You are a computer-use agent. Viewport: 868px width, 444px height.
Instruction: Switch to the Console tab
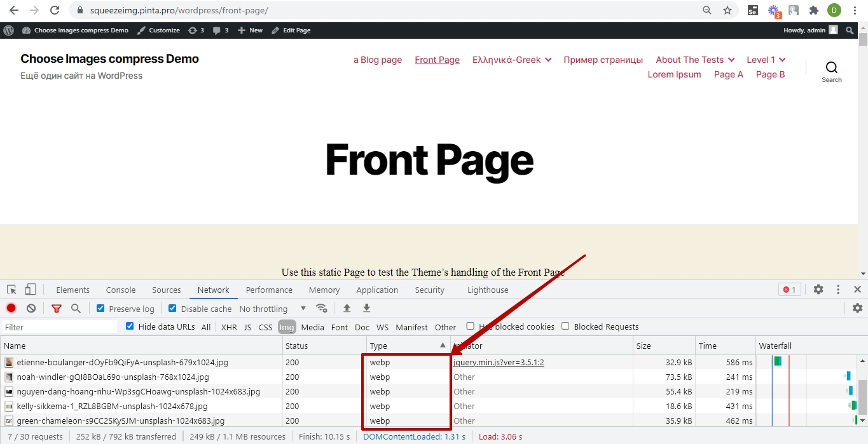121,290
